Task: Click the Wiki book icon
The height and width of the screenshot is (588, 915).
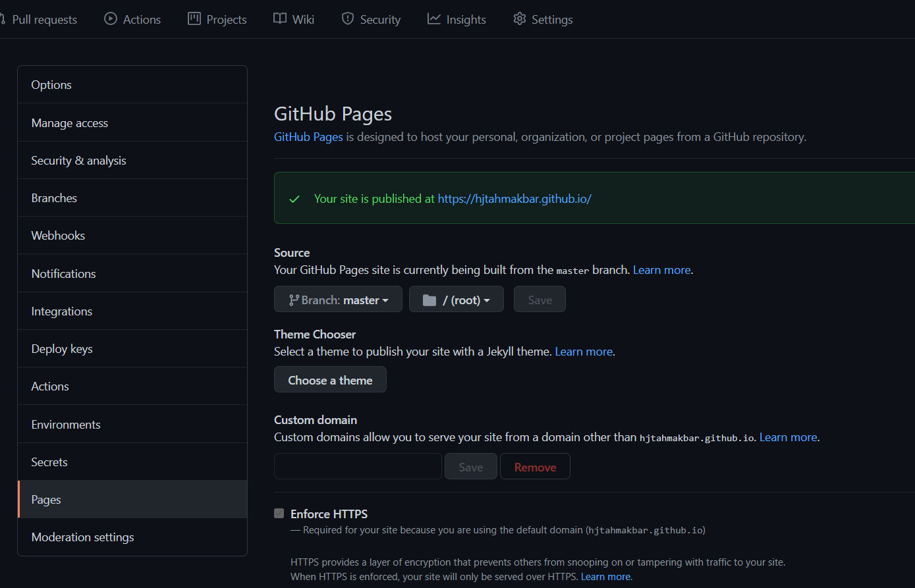Action: tap(280, 19)
